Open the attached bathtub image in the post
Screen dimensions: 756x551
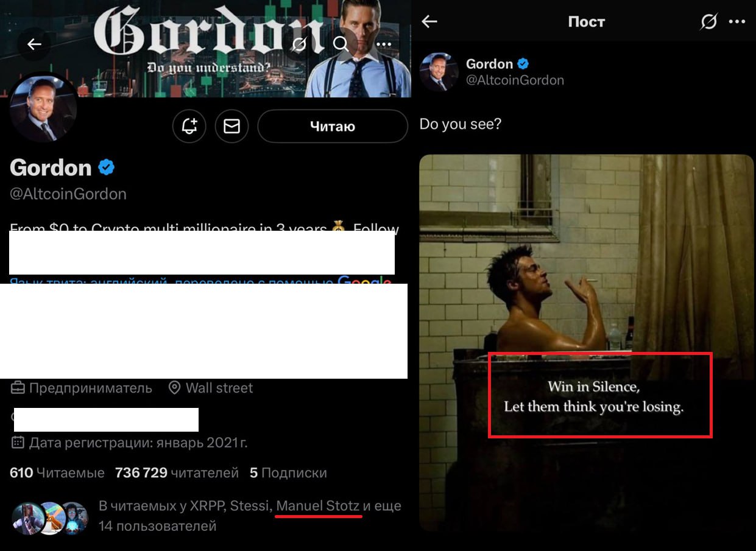(587, 343)
